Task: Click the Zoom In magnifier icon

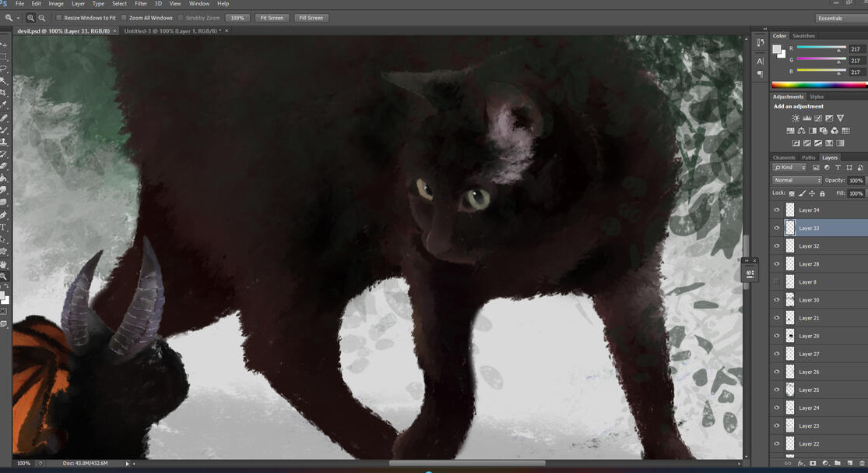Action: point(31,18)
